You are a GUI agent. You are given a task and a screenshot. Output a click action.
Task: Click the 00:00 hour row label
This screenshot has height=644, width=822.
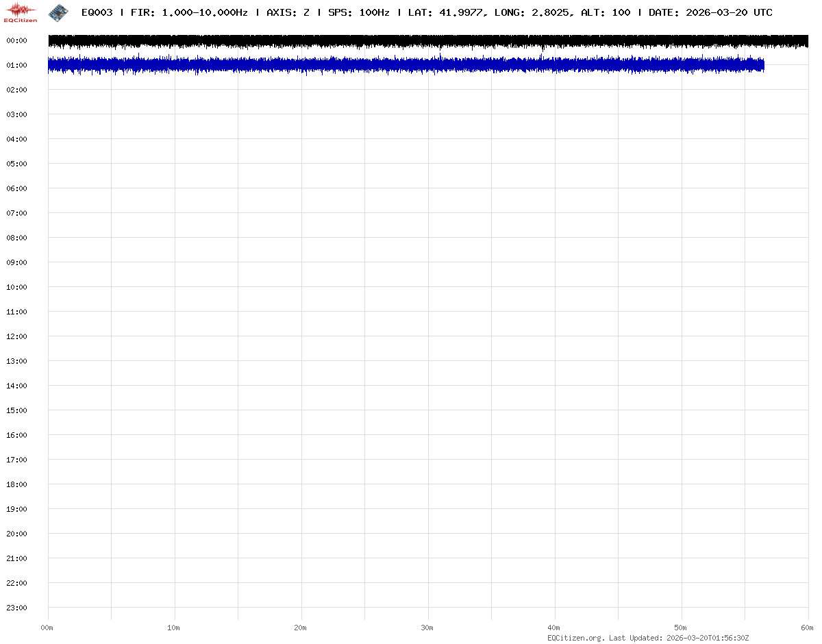click(16, 40)
